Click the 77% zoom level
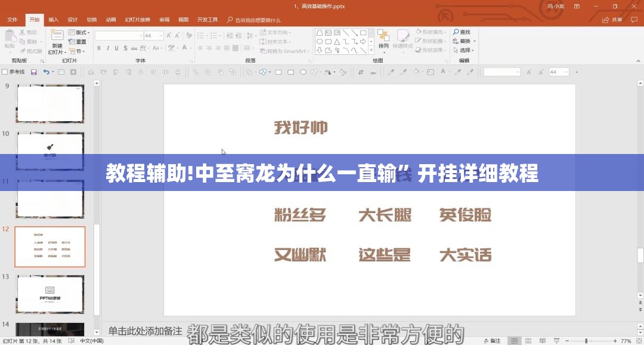The height and width of the screenshot is (345, 644). (626, 341)
